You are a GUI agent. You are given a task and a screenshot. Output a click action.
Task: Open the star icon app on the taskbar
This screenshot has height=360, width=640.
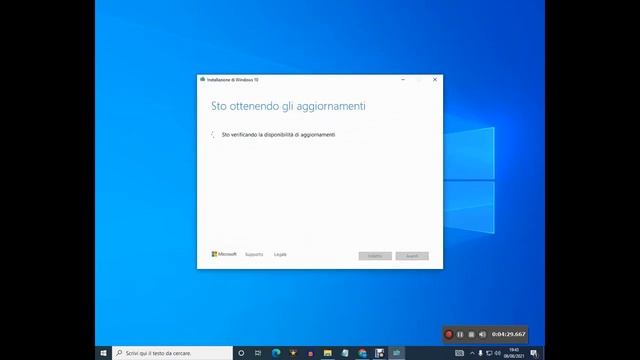tap(293, 353)
